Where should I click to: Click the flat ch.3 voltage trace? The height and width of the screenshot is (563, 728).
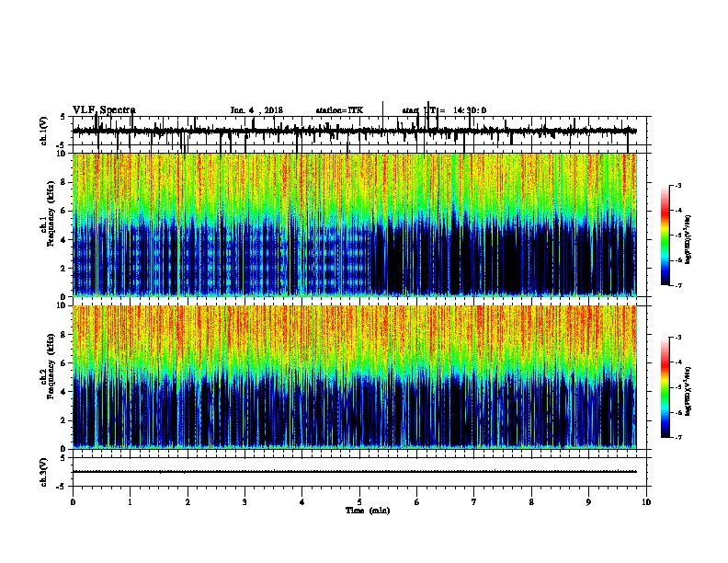coord(354,472)
